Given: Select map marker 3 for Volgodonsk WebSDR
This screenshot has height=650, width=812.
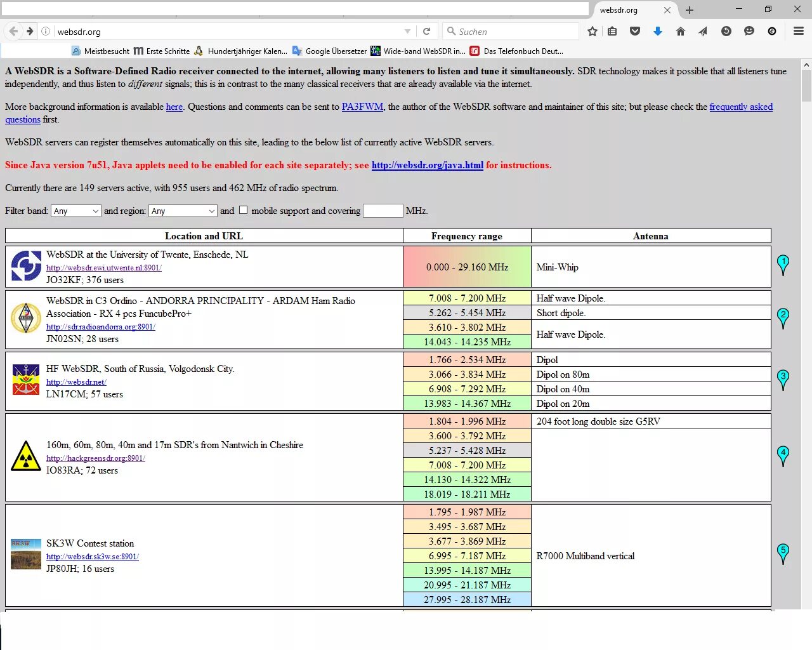Looking at the screenshot, I should click(783, 380).
